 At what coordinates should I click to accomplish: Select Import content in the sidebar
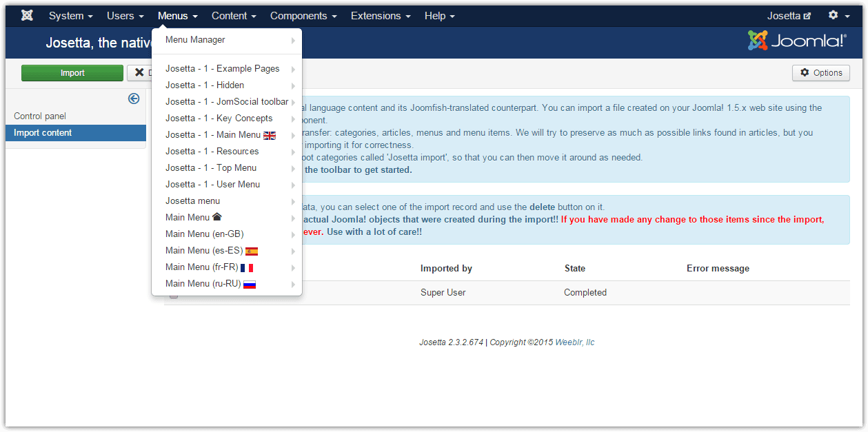click(x=76, y=133)
